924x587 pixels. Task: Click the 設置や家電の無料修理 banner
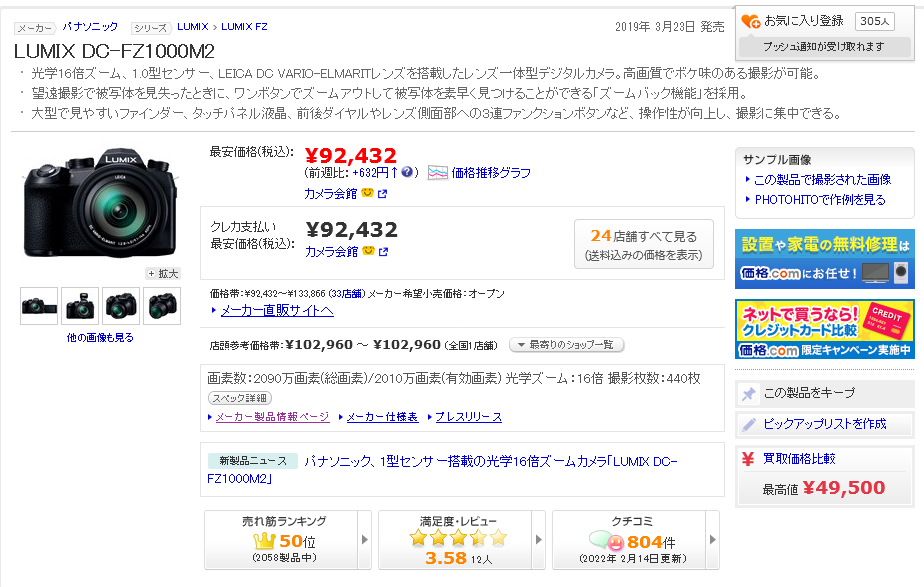click(824, 259)
